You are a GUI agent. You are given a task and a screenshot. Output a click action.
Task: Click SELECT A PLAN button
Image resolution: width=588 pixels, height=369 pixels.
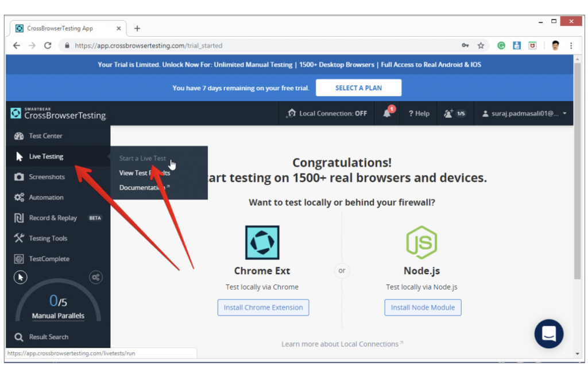(358, 88)
